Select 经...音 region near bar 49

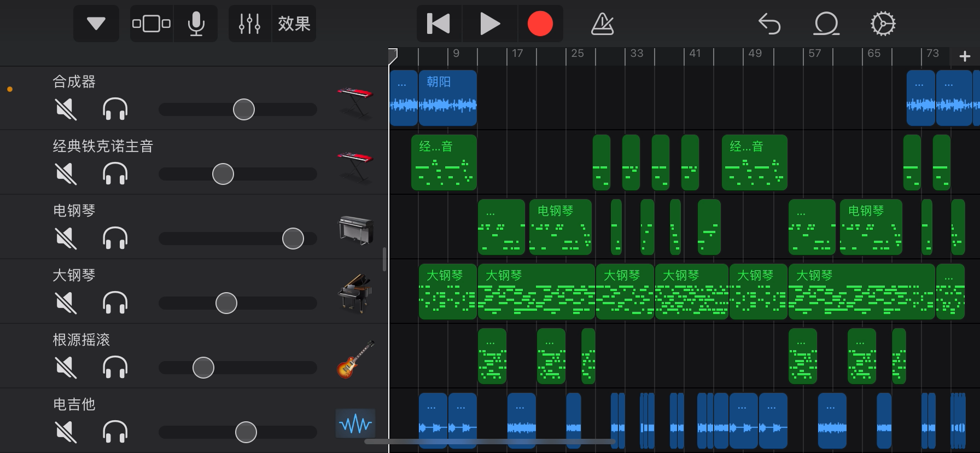click(x=755, y=162)
